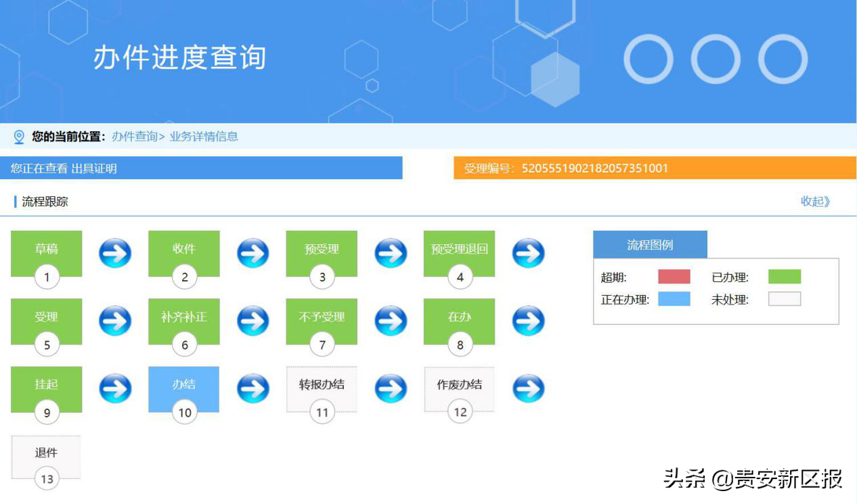Click the arrow icon after 收件 step
The image size is (857, 504).
(x=252, y=254)
